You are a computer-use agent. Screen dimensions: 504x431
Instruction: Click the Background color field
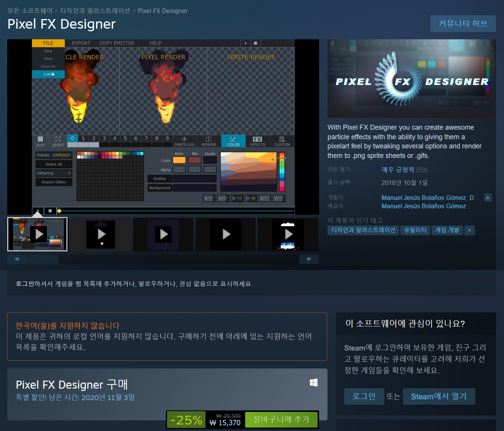click(x=194, y=188)
